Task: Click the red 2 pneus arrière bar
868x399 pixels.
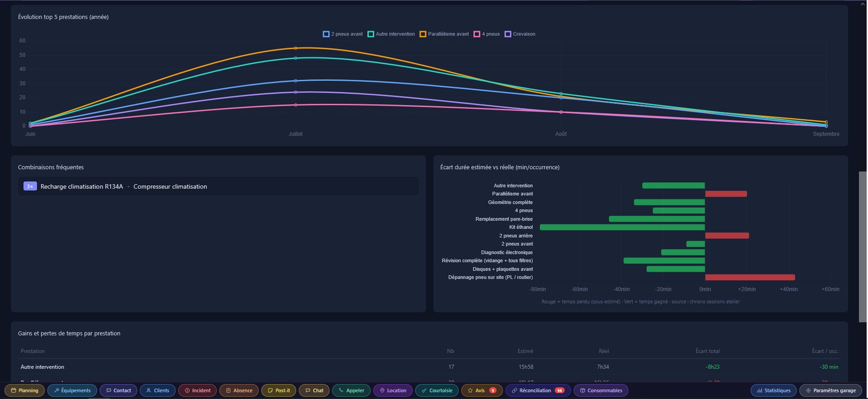Action: coord(727,236)
